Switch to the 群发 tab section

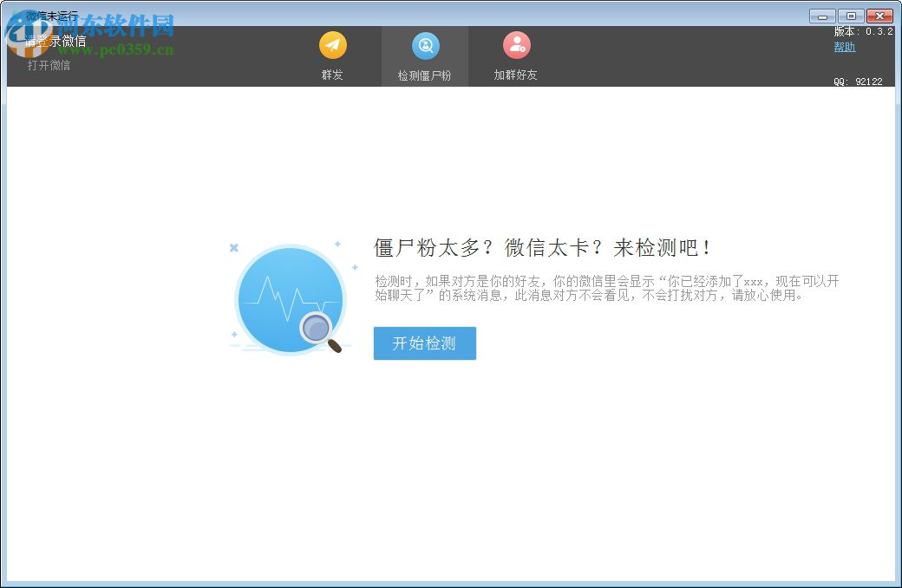tap(333, 56)
